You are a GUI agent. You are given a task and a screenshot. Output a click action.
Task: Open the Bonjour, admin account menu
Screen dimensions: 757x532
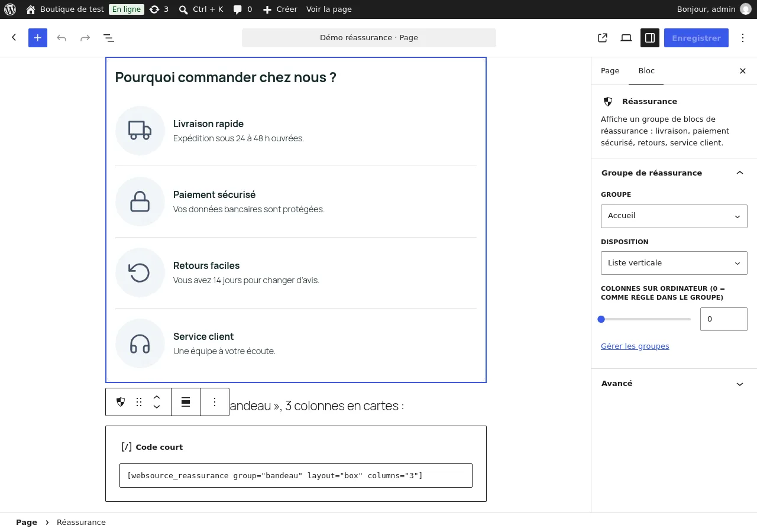(714, 9)
